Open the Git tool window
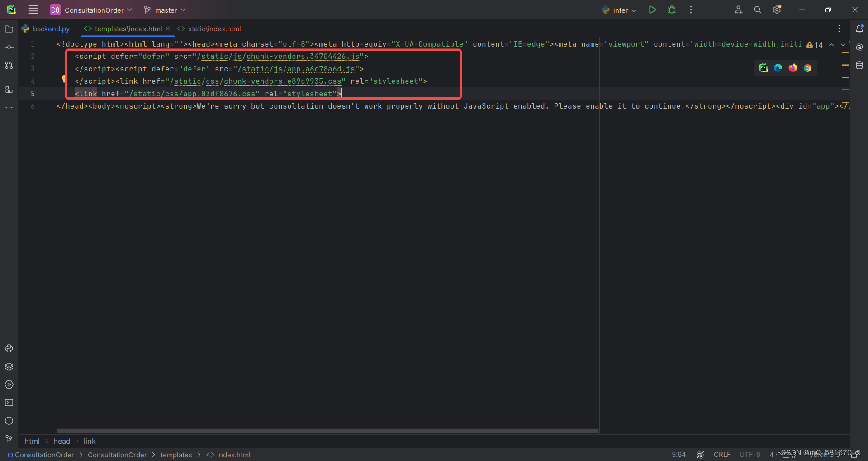Image resolution: width=868 pixels, height=461 pixels. tap(9, 439)
